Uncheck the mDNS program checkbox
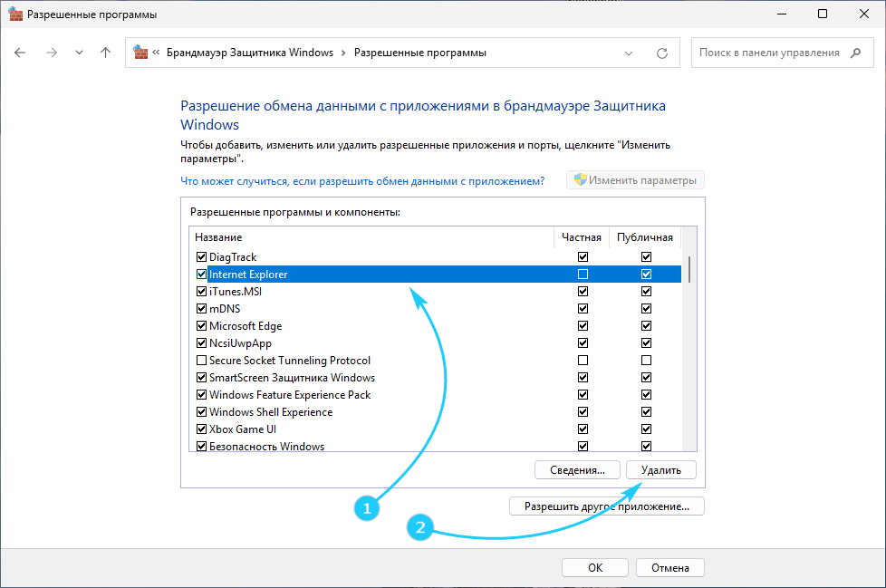 (201, 308)
